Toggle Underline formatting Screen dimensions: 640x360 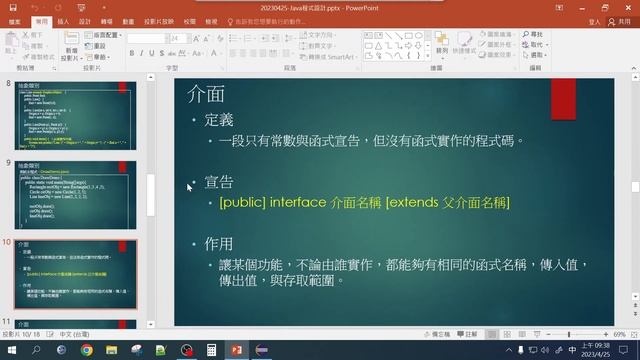[152, 53]
